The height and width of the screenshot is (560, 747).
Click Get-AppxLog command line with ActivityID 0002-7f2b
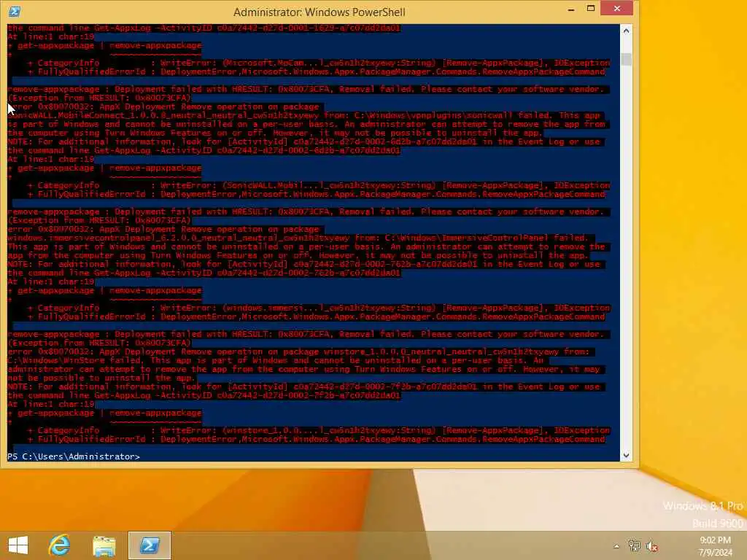204,395
